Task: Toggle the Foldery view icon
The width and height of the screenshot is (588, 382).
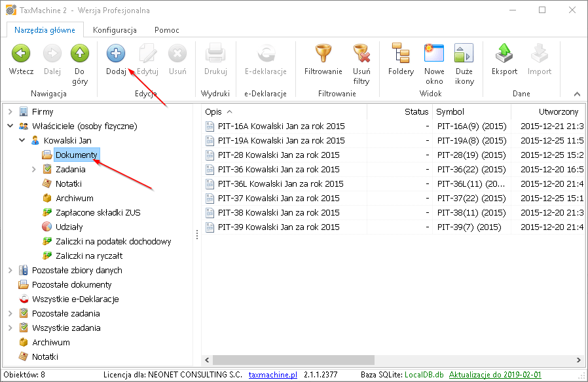Action: coord(401,54)
